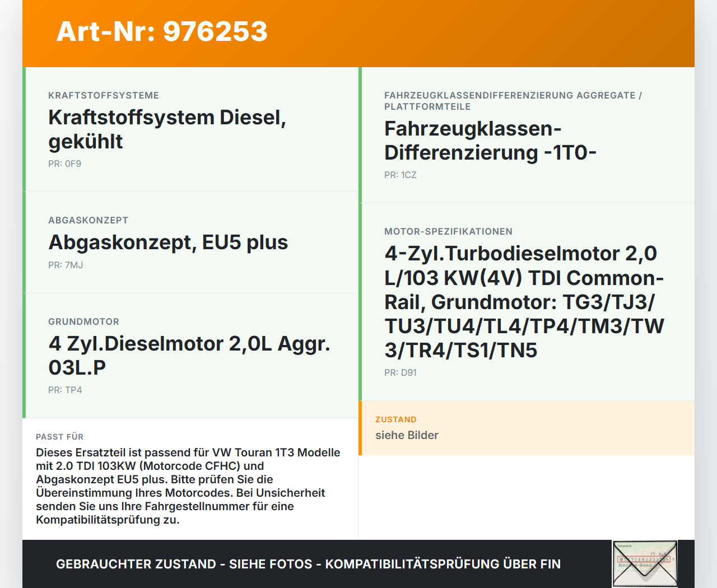Click the ABGASKONZEPT label

(88, 220)
